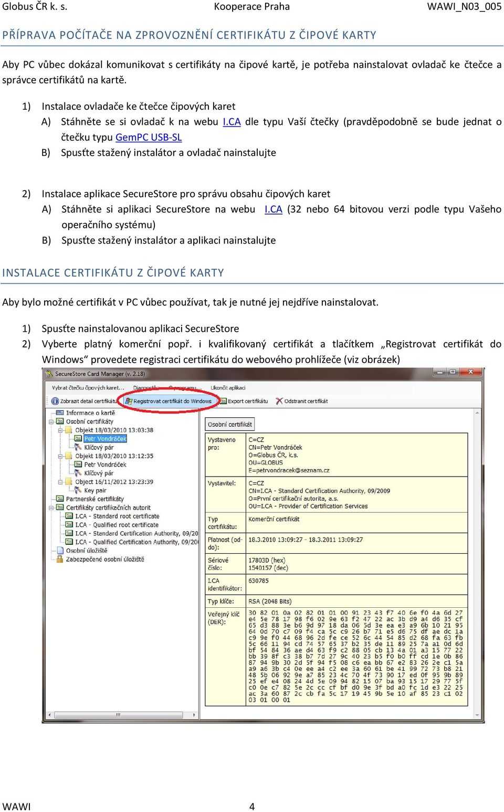
Task: Click folder icon of Objekt 18/03/2010 13:03:38
Action: (x=69, y=430)
